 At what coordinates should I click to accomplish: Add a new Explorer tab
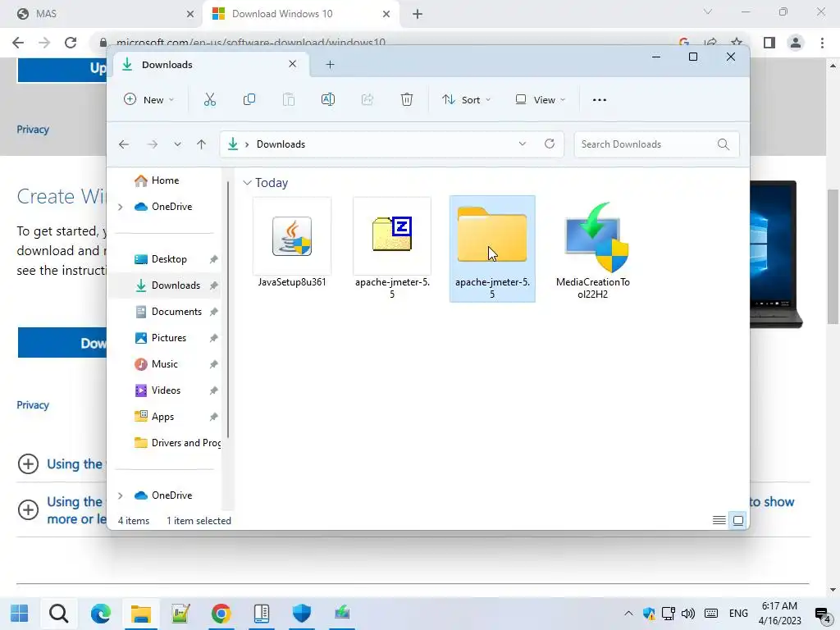[x=330, y=65]
